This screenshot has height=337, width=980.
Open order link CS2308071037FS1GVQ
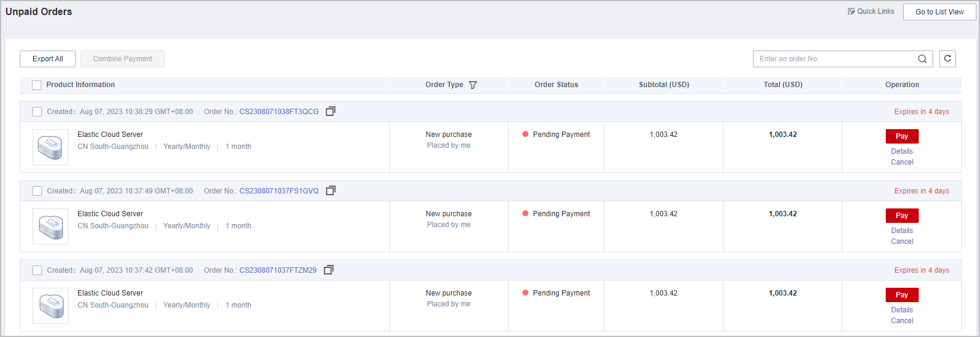279,191
